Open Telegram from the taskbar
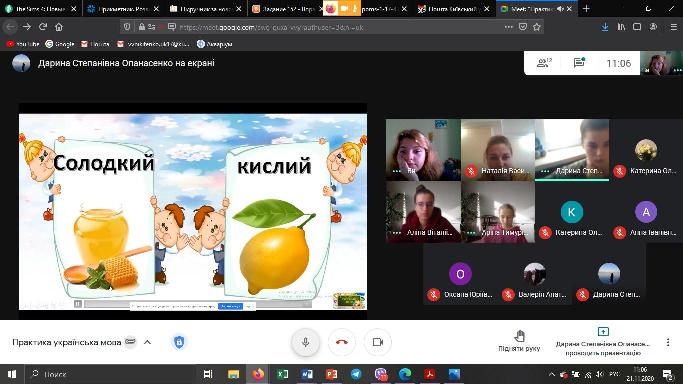This screenshot has width=683, height=384. [356, 374]
